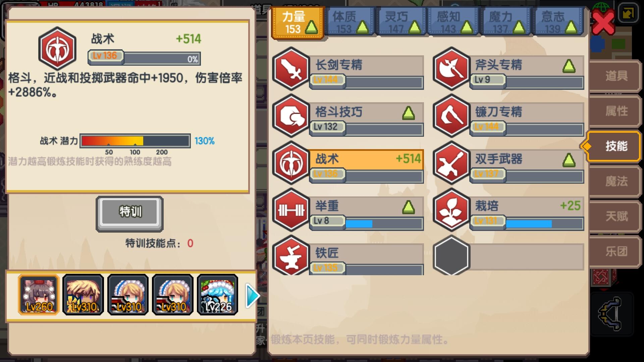This screenshot has width=644, height=362.
Task: Select the 举重 dumbbell skill icon
Action: click(291, 210)
